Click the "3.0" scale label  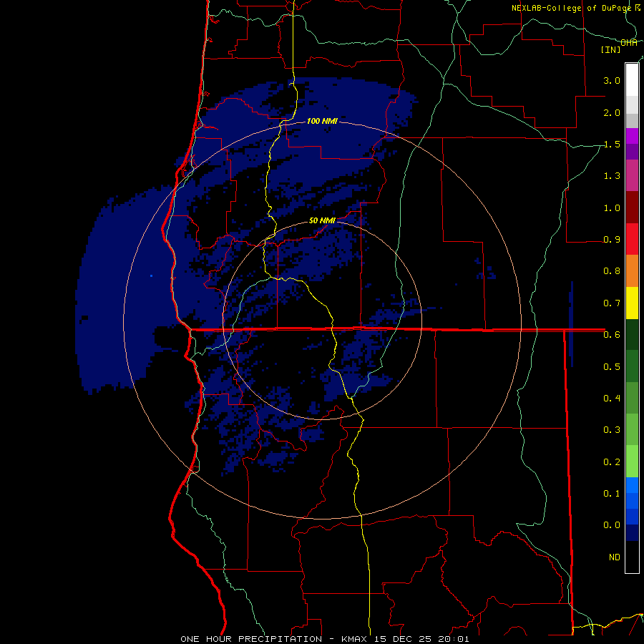[612, 80]
